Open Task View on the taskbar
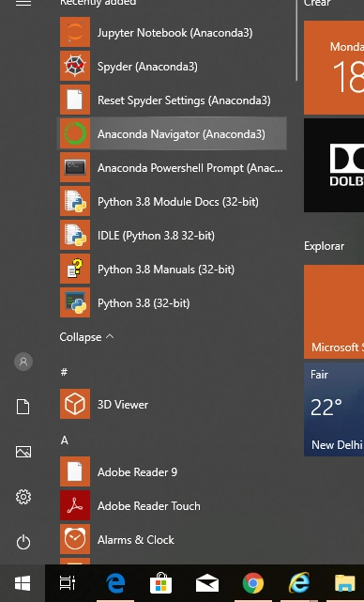This screenshot has width=364, height=602. coord(68,583)
